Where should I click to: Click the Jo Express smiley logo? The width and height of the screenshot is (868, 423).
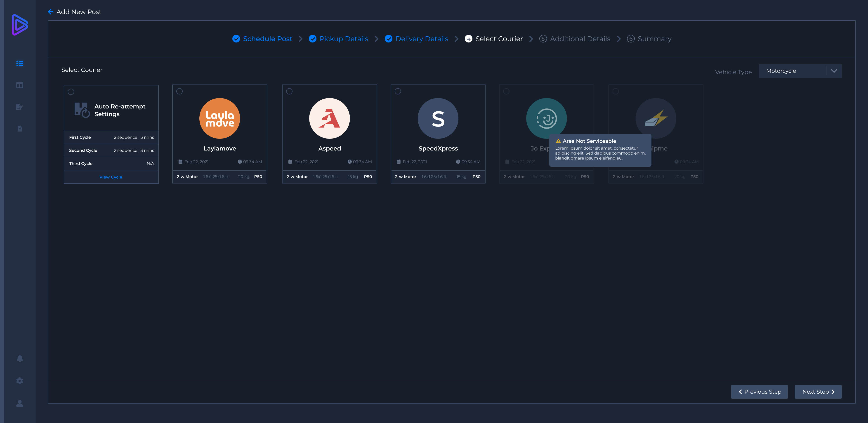(x=547, y=118)
